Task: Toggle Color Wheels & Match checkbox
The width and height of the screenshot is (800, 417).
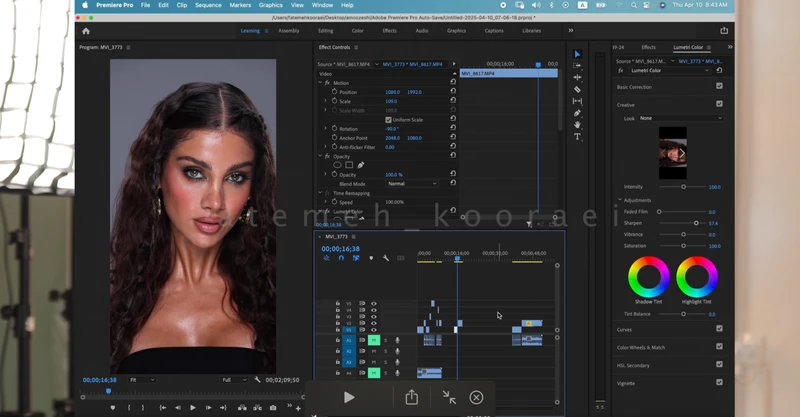Action: click(719, 347)
